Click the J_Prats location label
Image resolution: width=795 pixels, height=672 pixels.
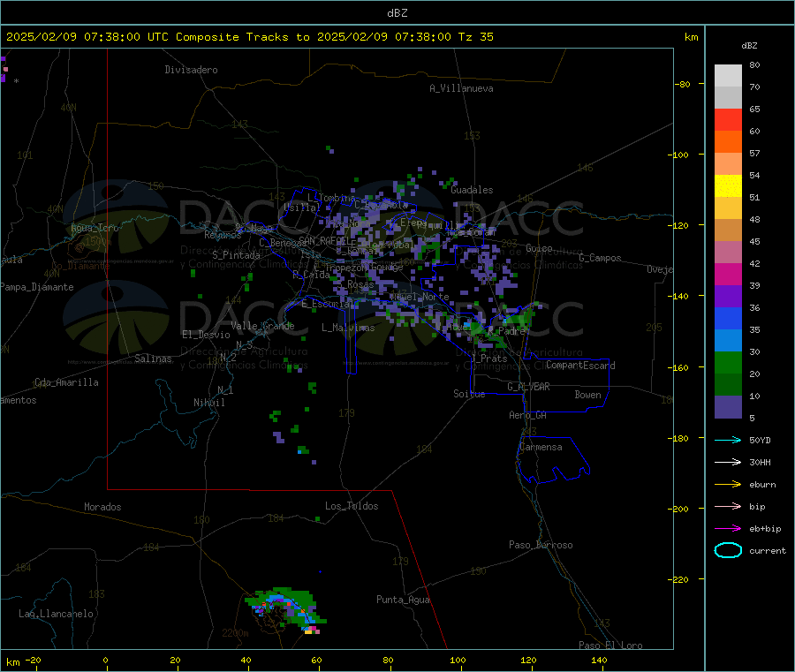[488, 359]
